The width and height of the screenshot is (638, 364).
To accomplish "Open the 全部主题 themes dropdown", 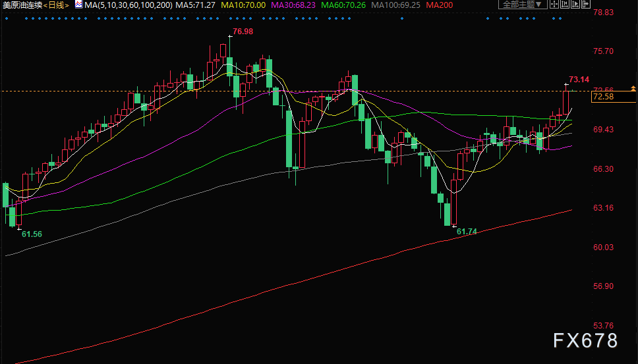I will click(523, 5).
